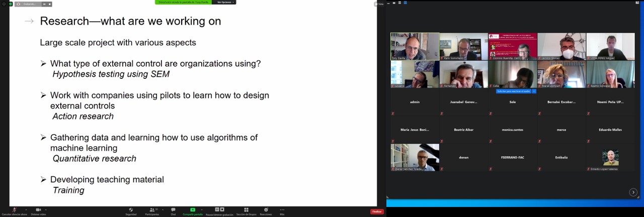Open the Seguridad shield icon
Screen dimensions: 644x217
pyautogui.click(x=131, y=210)
